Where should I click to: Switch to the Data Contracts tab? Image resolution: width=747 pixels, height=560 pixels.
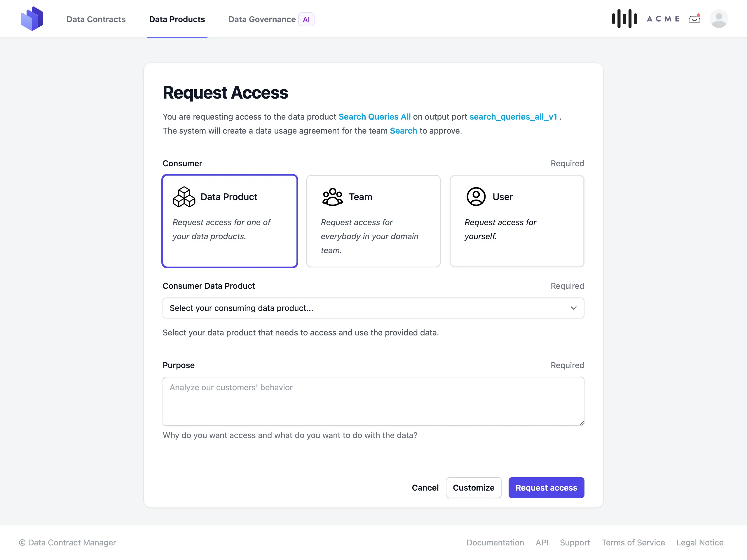[96, 19]
